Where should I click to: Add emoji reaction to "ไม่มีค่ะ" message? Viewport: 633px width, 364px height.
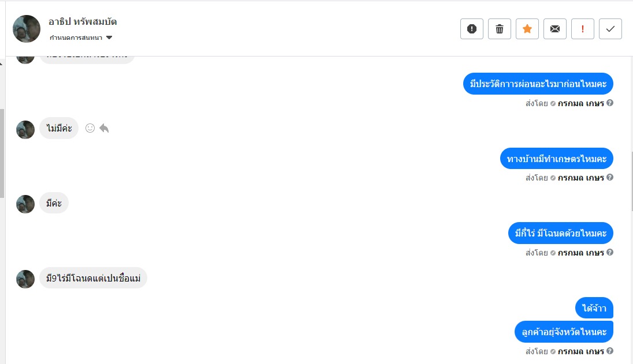(90, 128)
